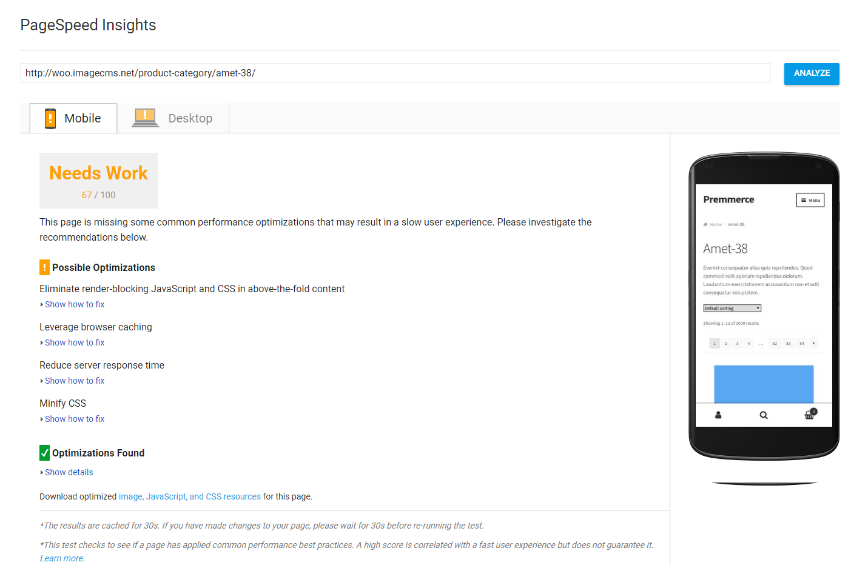
Task: Click the Amet-38 heading in phone preview
Action: 725,249
